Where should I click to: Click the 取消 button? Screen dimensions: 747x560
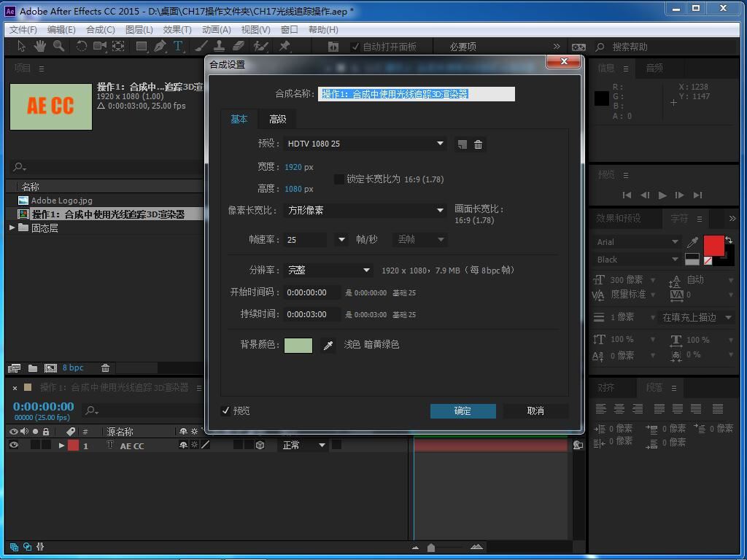pos(535,411)
